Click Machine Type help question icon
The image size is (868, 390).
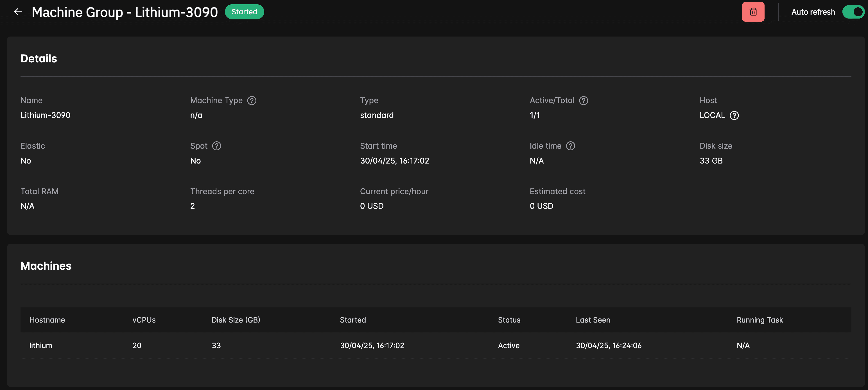point(252,101)
